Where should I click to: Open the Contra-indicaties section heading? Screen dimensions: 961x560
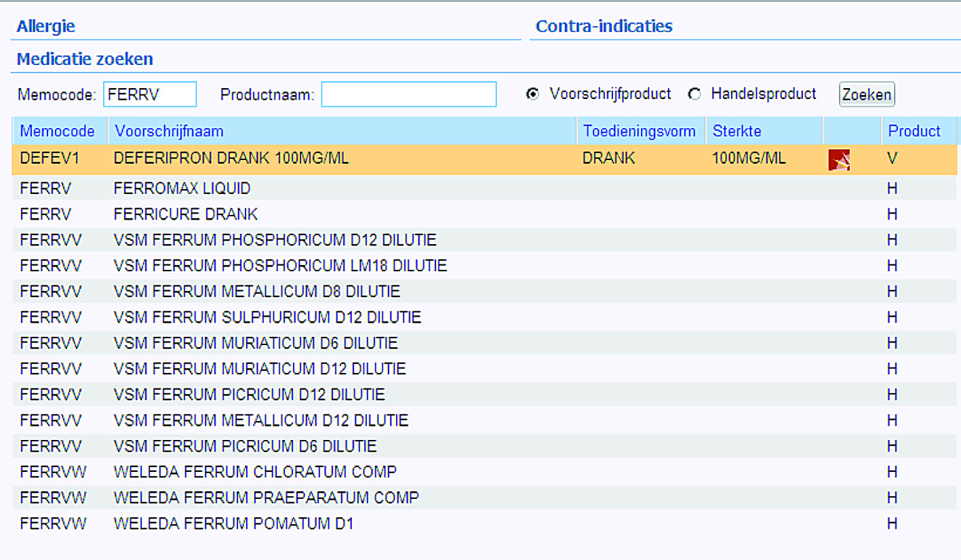604,26
